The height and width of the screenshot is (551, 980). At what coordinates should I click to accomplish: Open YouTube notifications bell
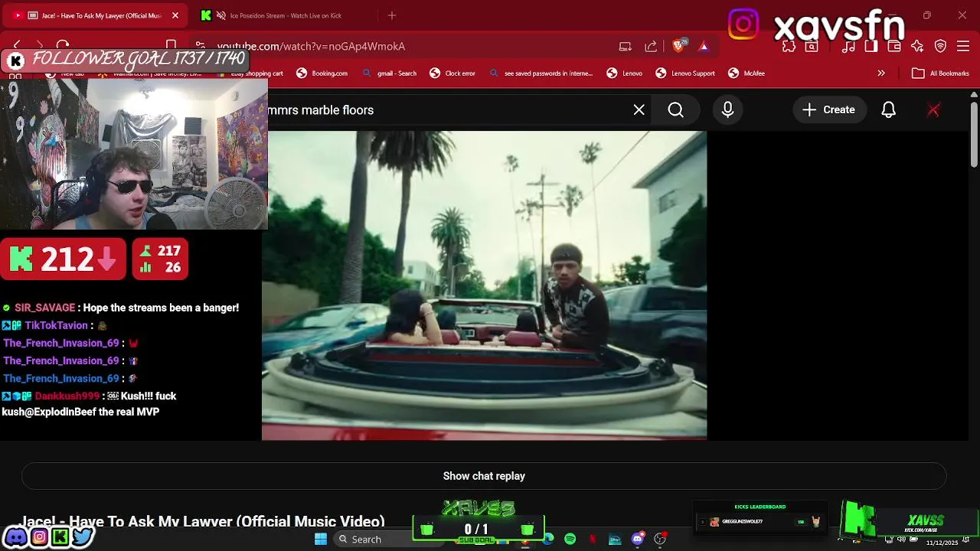[888, 110]
